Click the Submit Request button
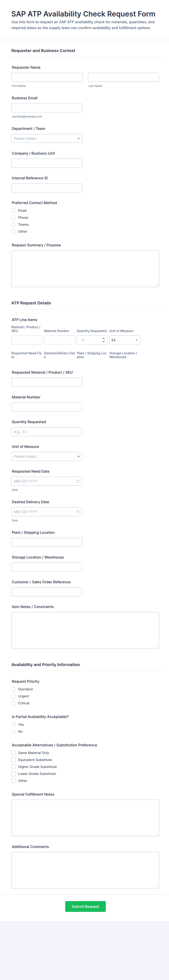The width and height of the screenshot is (169, 980). [x=85, y=907]
